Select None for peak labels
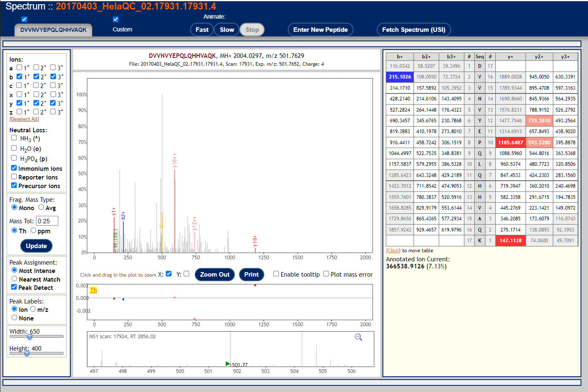This screenshot has width=588, height=392. tap(14, 318)
